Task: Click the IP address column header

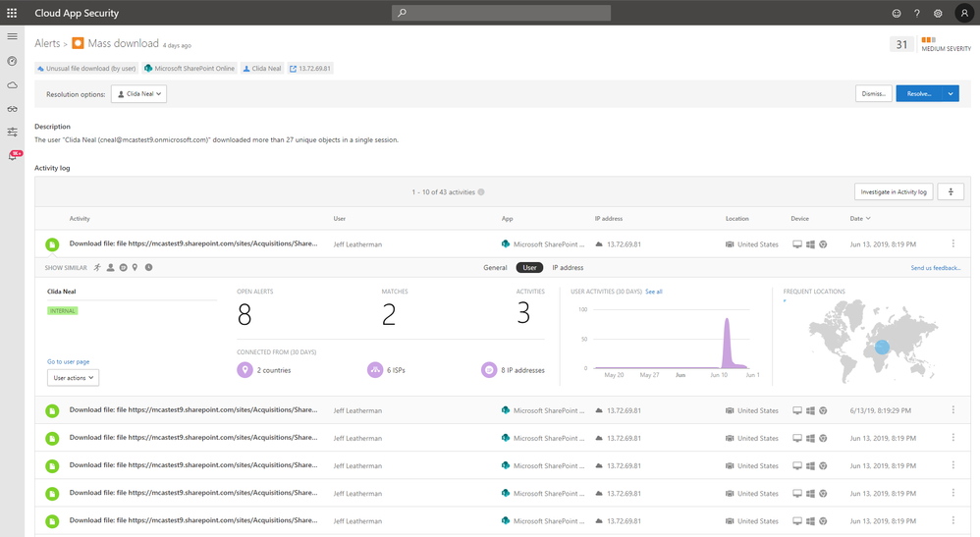Action: (608, 218)
